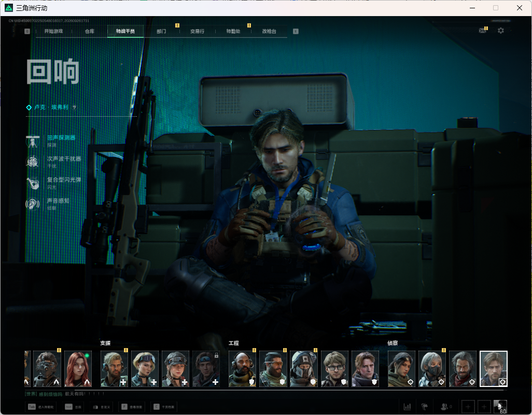Viewport: 532px width, 415px height.
Task: Select the night-vision goggles operator portrait
Action: tap(48, 369)
